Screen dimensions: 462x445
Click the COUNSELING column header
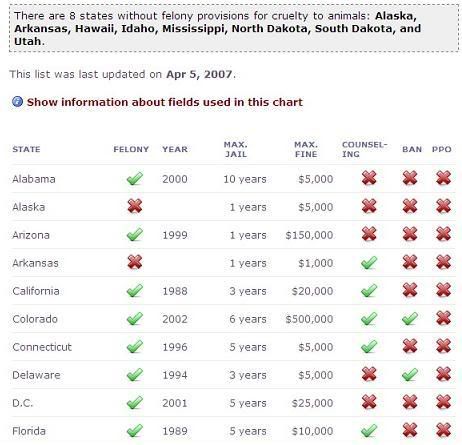(365, 149)
